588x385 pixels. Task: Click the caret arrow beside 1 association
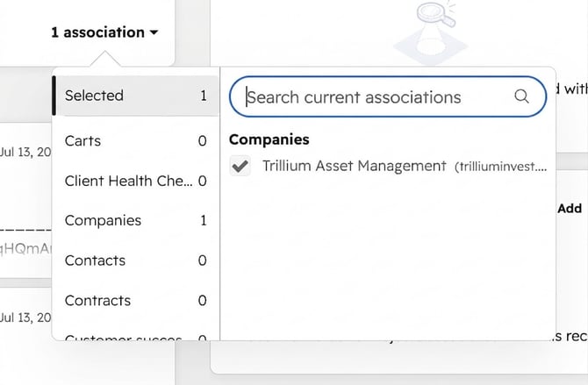(154, 32)
